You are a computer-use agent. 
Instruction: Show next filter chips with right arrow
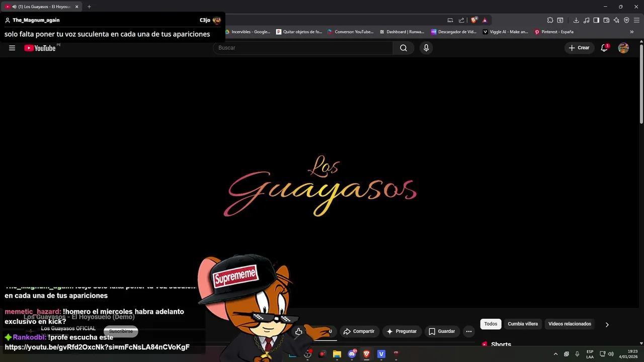tap(607, 324)
